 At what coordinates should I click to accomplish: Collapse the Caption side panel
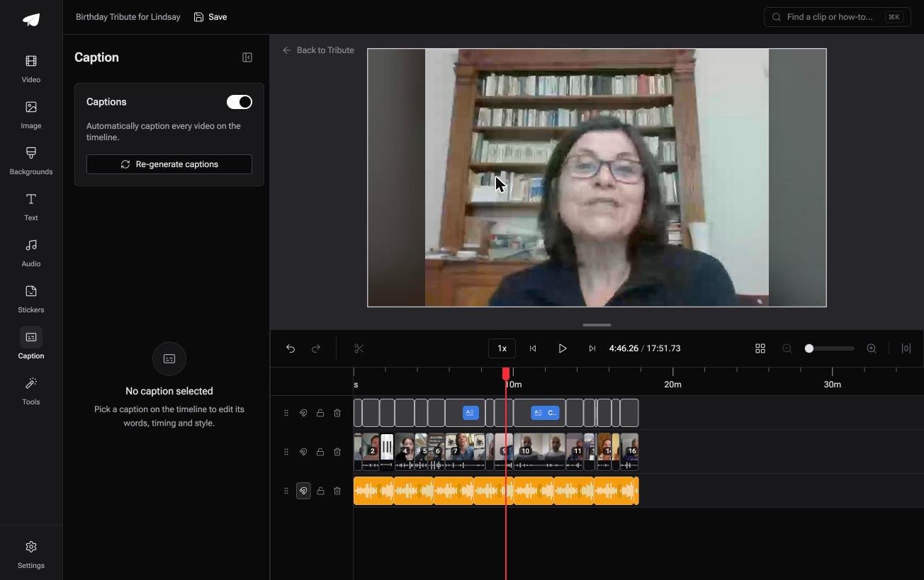(x=247, y=57)
